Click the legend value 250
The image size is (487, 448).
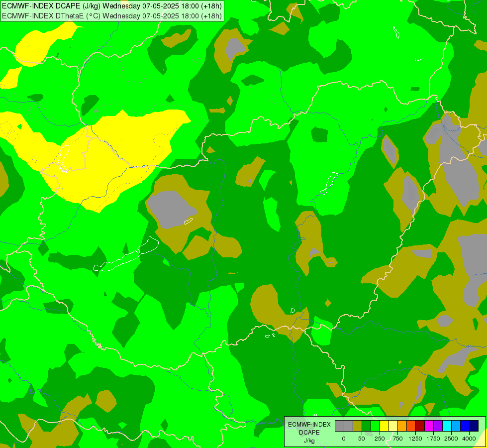(380, 439)
